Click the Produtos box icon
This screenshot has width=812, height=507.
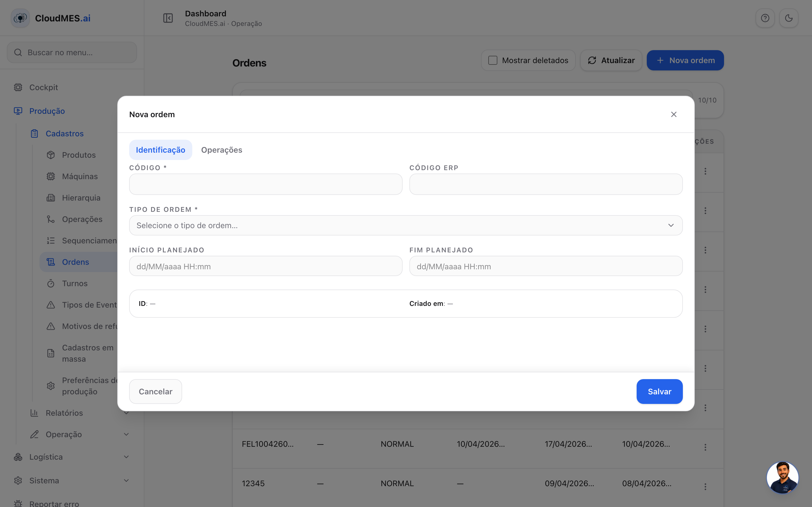(x=51, y=155)
